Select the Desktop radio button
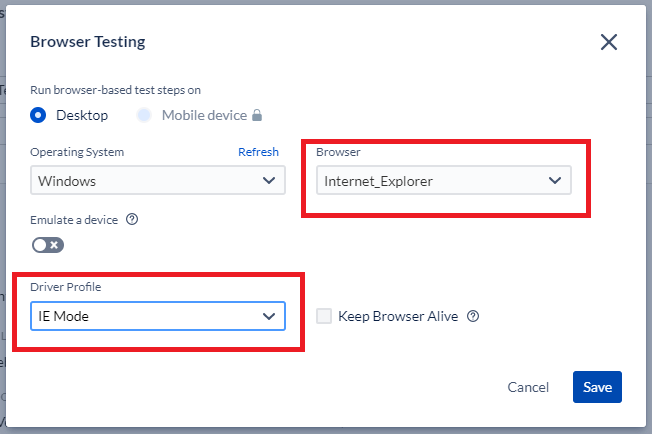This screenshot has height=434, width=652. (38, 115)
